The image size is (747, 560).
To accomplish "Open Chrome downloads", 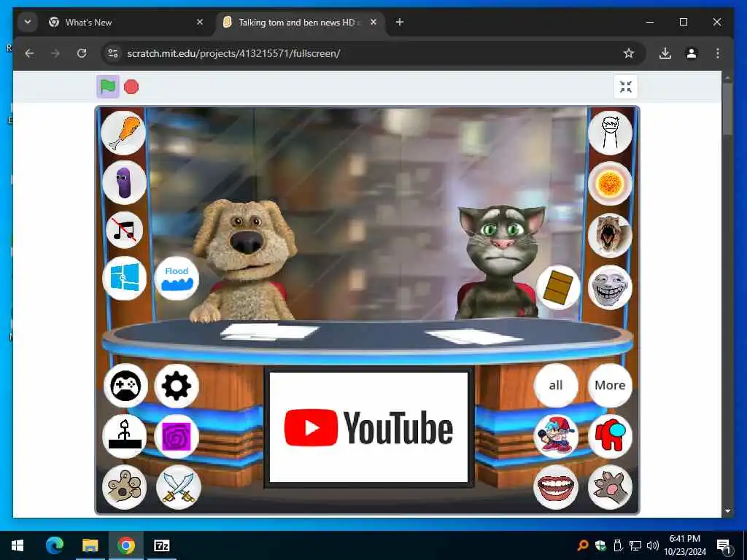I will (x=665, y=53).
